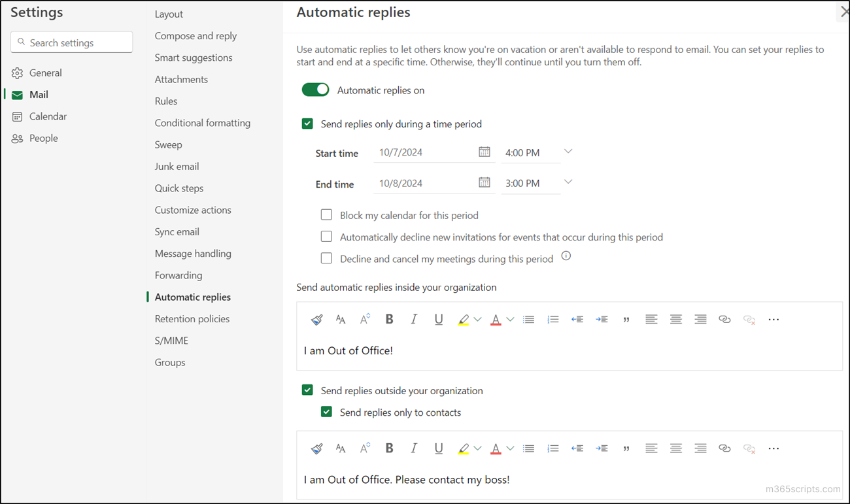Click Underline in the inside-organization editor toolbar
This screenshot has width=850, height=504.
tap(439, 319)
